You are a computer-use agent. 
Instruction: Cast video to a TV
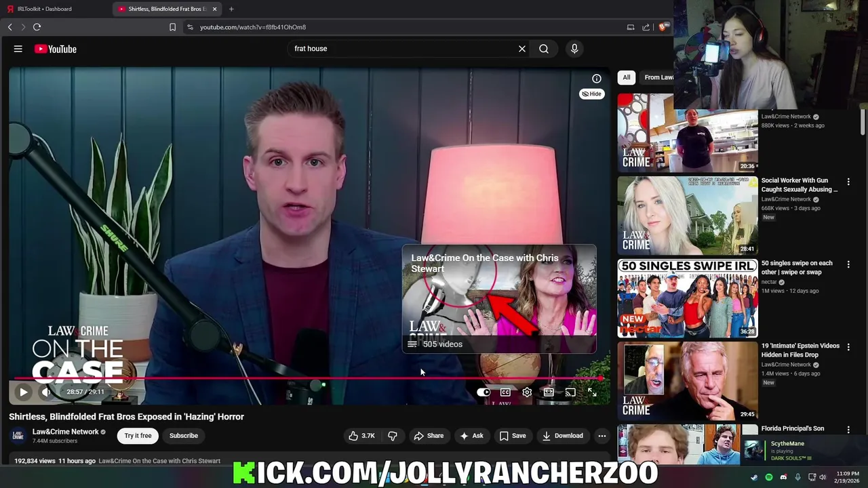[570, 392]
